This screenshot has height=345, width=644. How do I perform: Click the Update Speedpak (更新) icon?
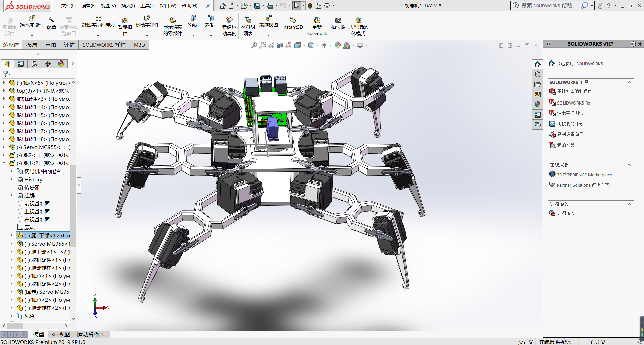[317, 20]
